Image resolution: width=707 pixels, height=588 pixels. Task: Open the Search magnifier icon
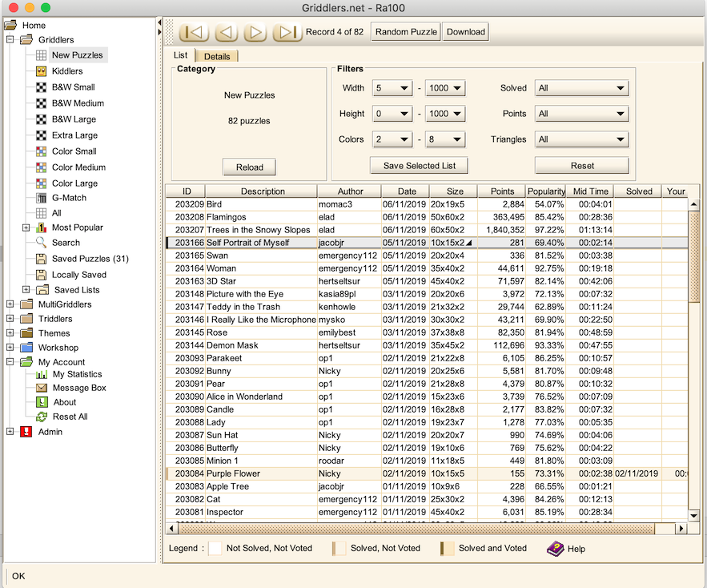(41, 243)
